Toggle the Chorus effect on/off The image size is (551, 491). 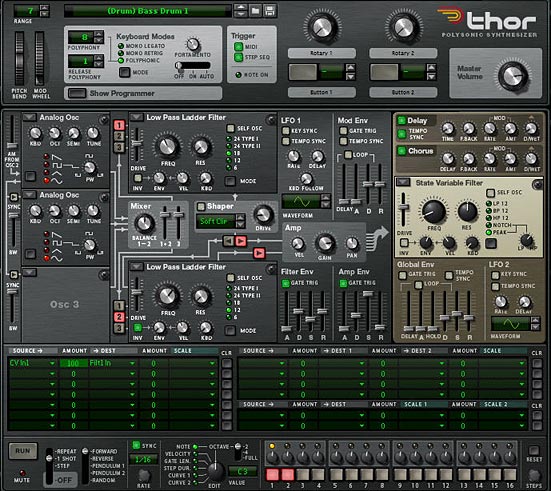[401, 151]
